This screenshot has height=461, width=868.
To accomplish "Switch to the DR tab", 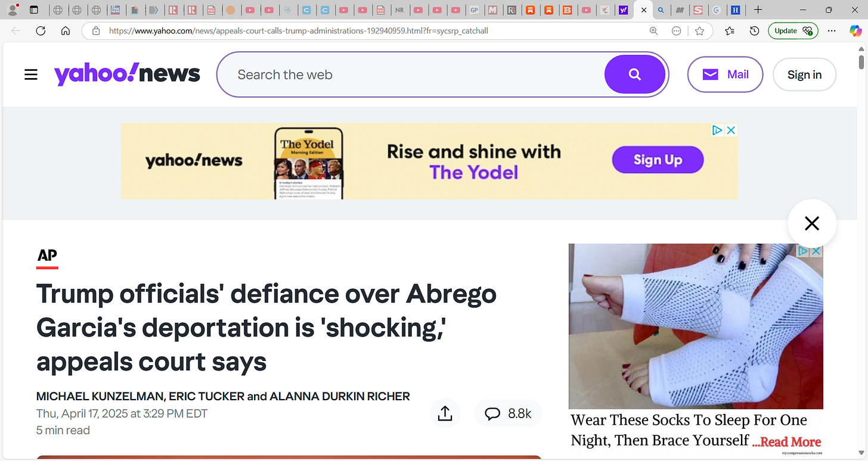I will [x=679, y=10].
